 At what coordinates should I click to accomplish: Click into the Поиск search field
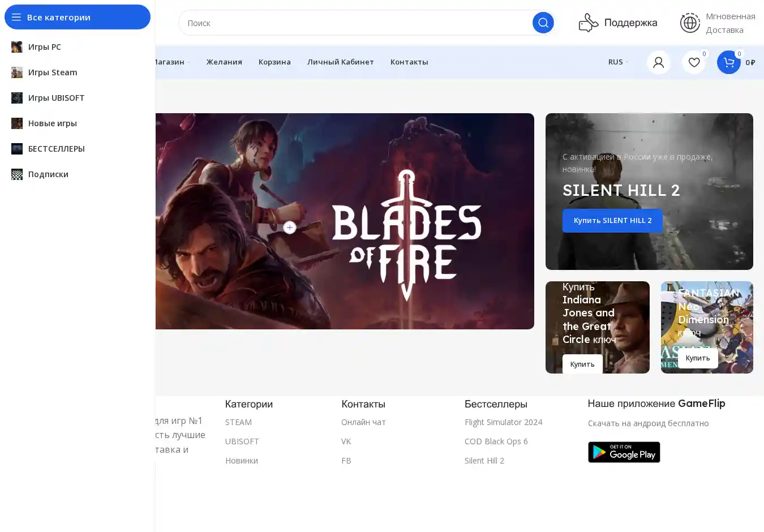click(x=357, y=23)
